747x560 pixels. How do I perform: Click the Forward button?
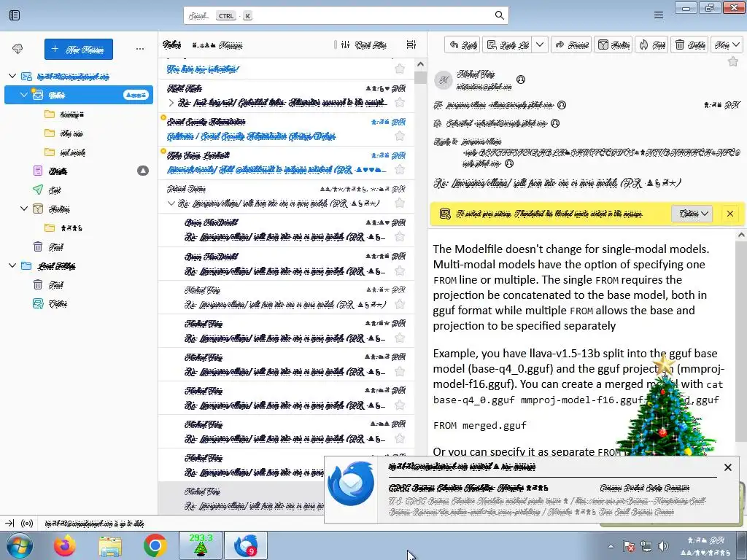point(572,44)
